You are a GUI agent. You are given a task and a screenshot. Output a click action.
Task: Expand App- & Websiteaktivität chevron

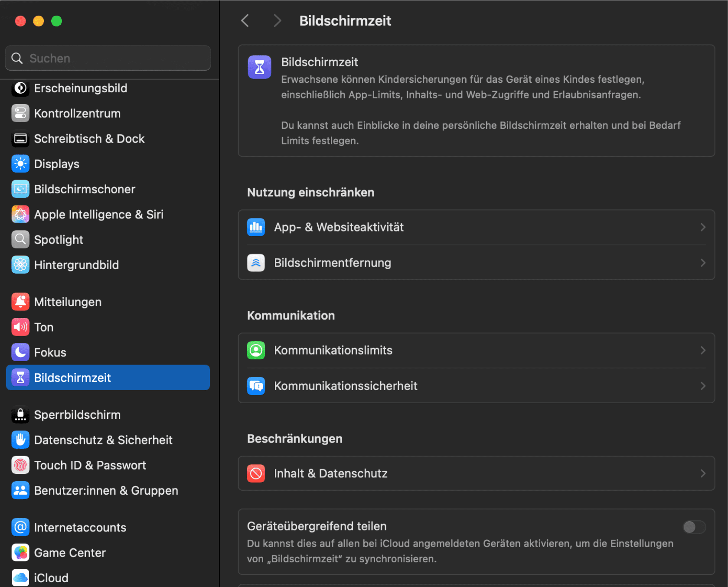pyautogui.click(x=702, y=227)
